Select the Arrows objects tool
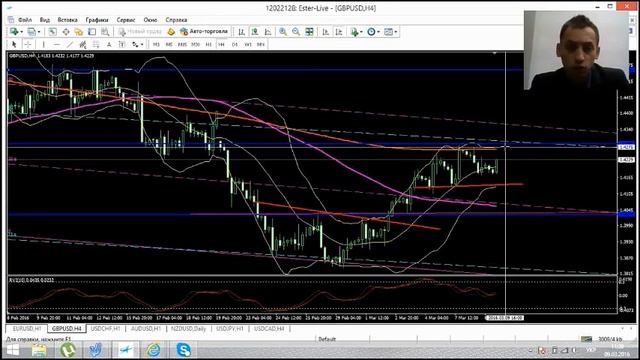Image resolution: width=640 pixels, height=360 pixels. click(x=135, y=44)
